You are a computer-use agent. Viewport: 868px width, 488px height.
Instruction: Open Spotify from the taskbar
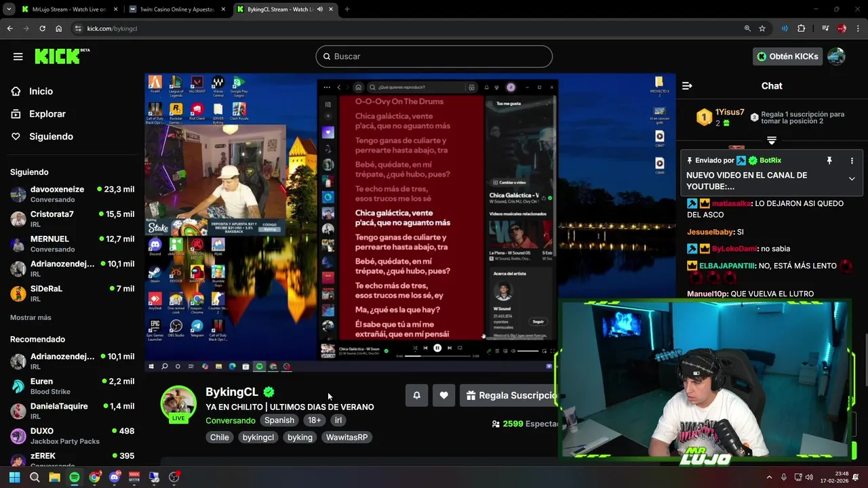(x=75, y=477)
